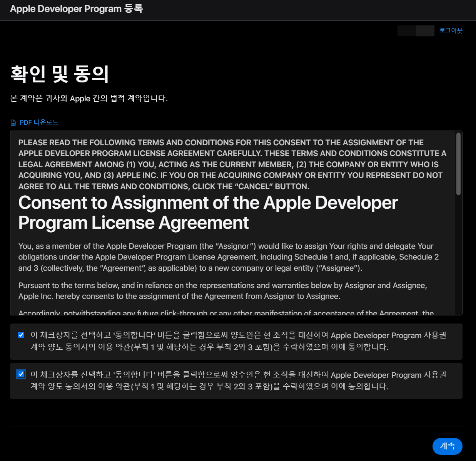Click the Consent to Assignment agreement heading
Screen dimensions: 476x461
[x=208, y=213]
